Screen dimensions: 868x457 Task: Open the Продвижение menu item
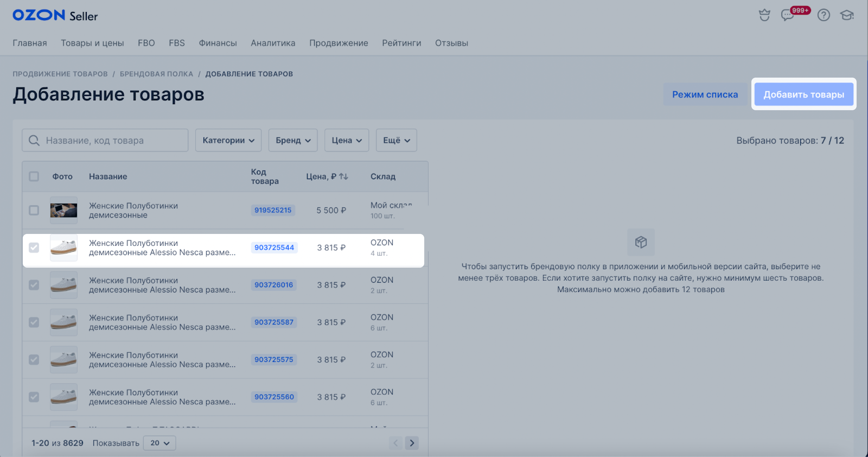(x=339, y=43)
